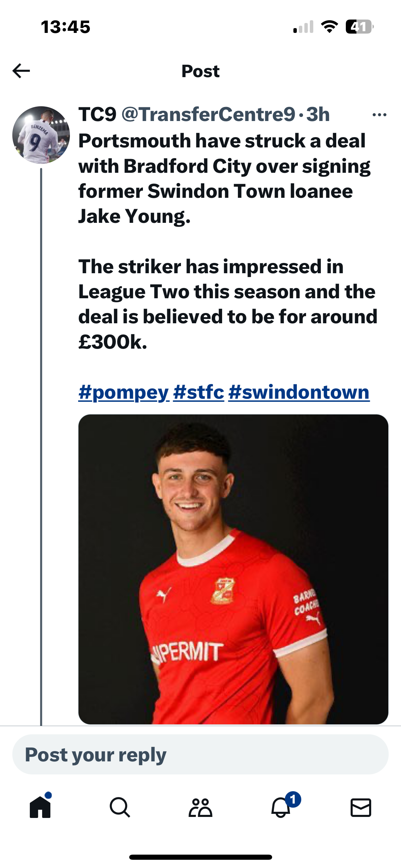The image size is (401, 868).
Task: Tap the Post header title
Action: (x=200, y=71)
